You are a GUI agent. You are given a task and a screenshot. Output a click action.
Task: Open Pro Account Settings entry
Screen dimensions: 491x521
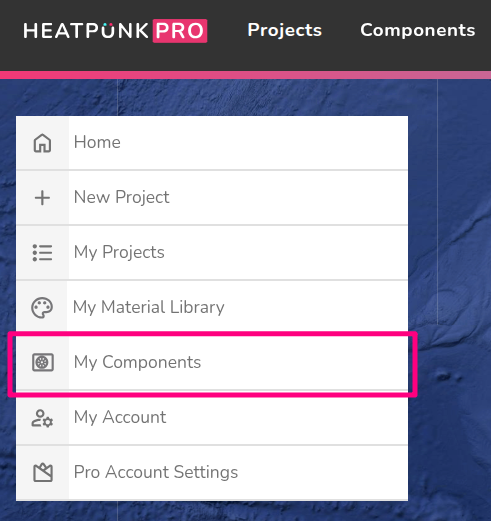tap(212, 473)
